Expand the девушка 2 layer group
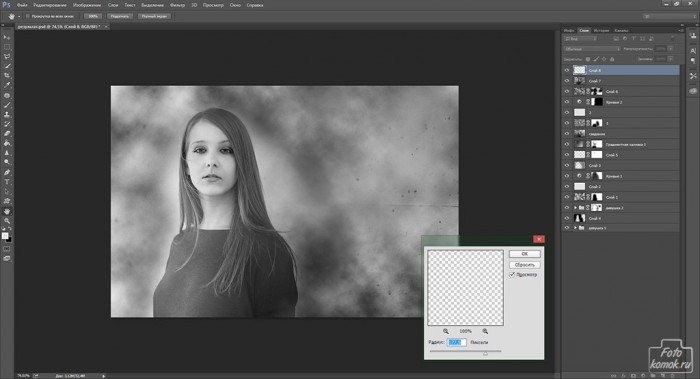 point(575,208)
